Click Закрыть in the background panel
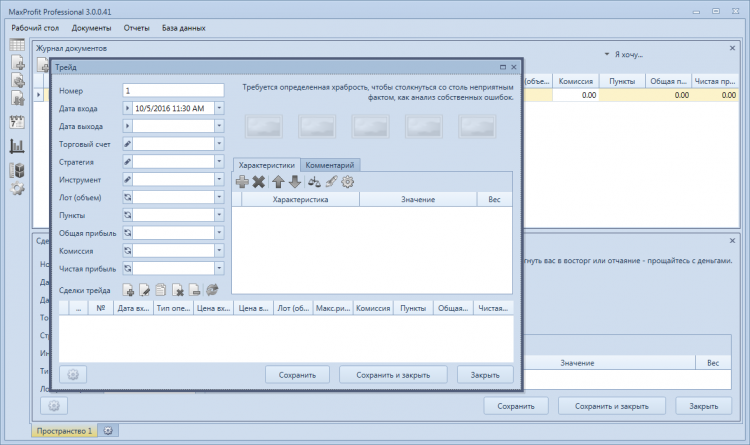Screen dimensions: 750x445 (704, 406)
